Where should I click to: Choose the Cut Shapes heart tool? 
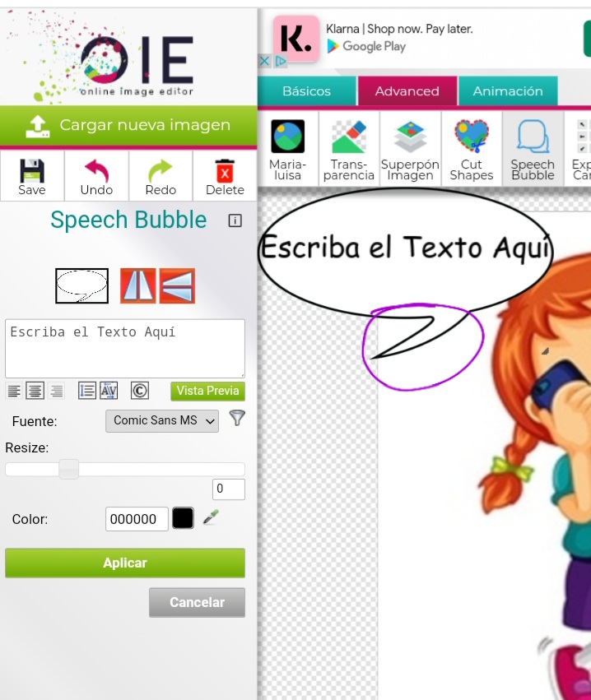472,149
